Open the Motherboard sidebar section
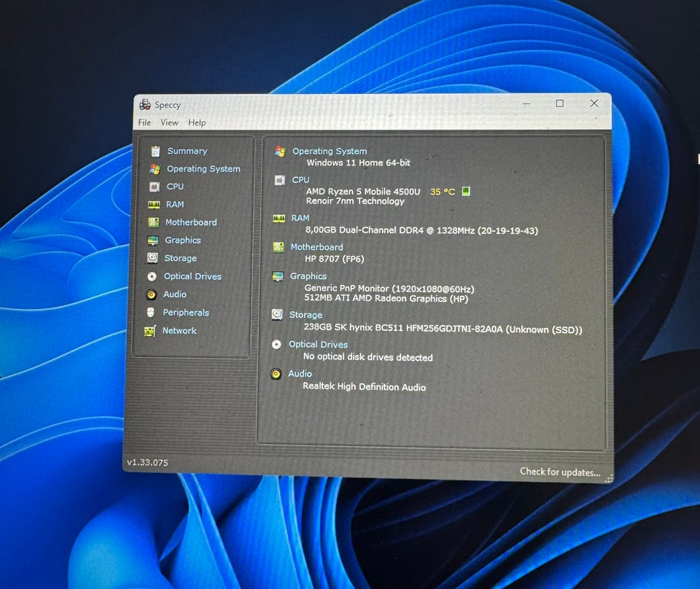700x589 pixels. tap(191, 222)
